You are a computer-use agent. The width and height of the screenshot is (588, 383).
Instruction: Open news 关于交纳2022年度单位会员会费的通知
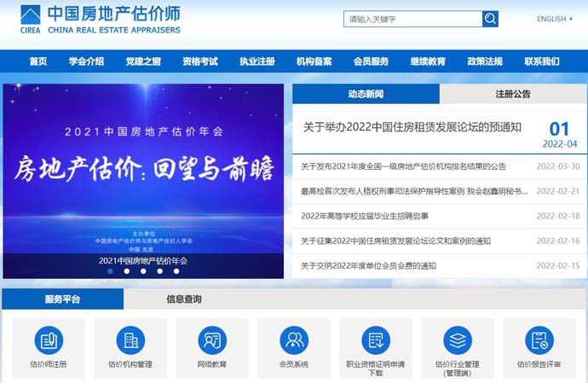point(368,266)
